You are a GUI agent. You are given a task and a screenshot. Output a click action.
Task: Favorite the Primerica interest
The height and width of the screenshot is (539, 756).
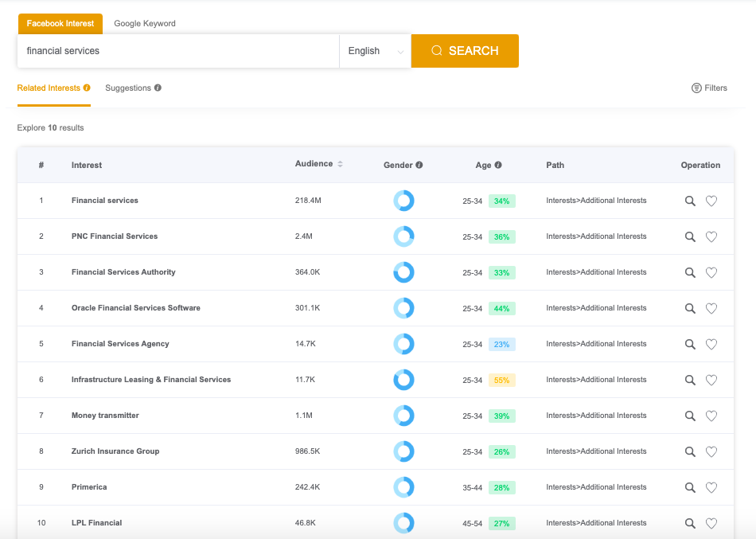(711, 487)
